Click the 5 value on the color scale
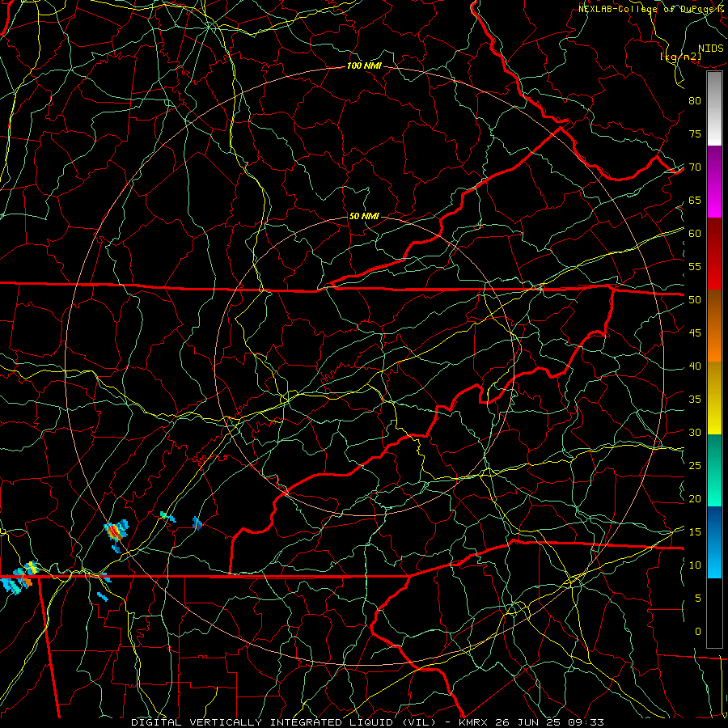Image resolution: width=728 pixels, height=728 pixels. [x=698, y=599]
